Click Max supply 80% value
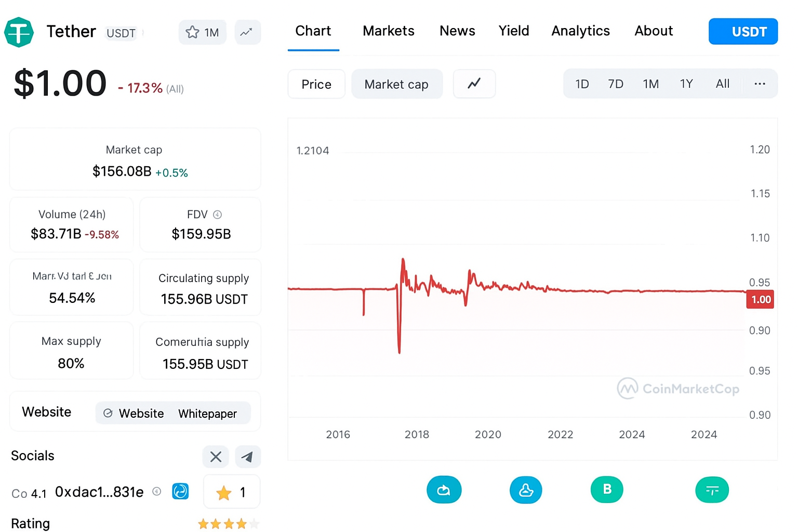The image size is (798, 532). tap(71, 363)
